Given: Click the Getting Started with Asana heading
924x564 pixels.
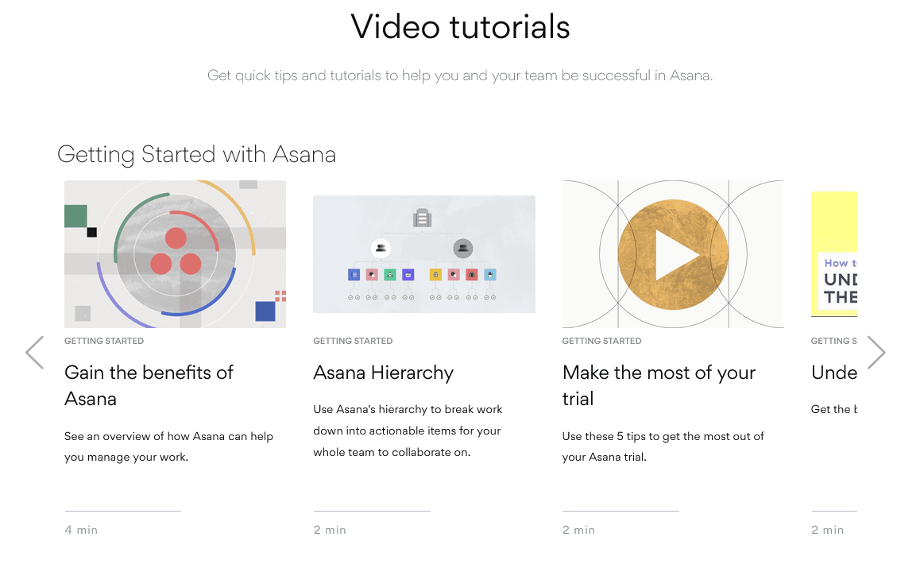Looking at the screenshot, I should [x=196, y=154].
